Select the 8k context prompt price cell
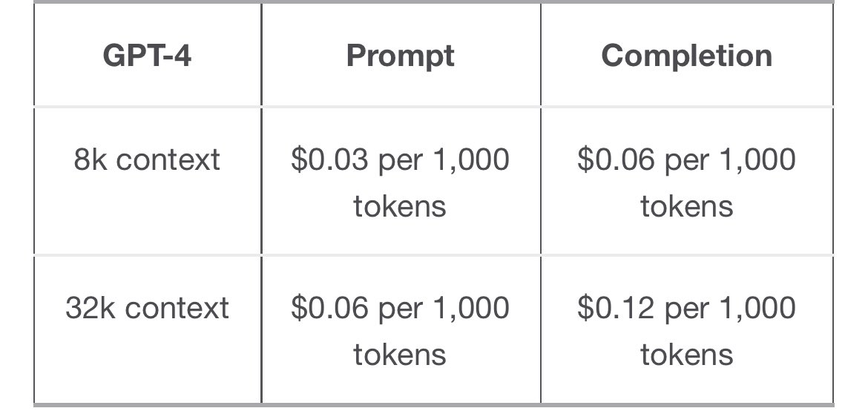Viewport: 868px width, 411px height. click(400, 182)
